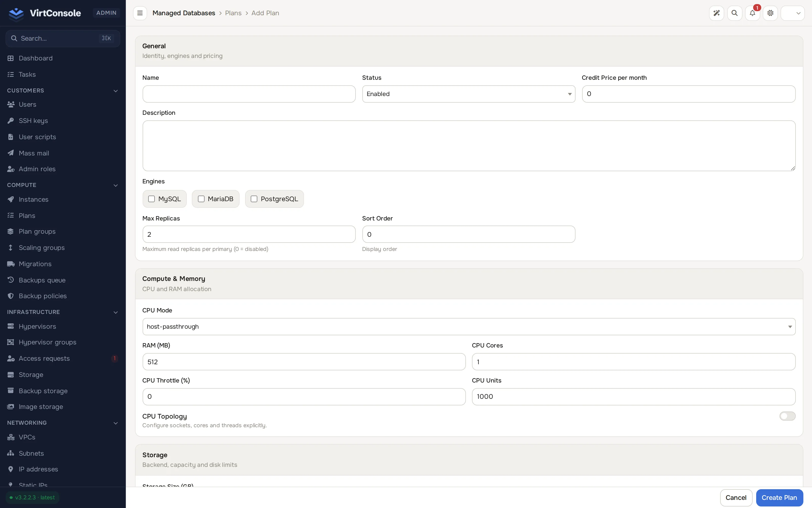Open Backup policies in sidebar

(63, 296)
